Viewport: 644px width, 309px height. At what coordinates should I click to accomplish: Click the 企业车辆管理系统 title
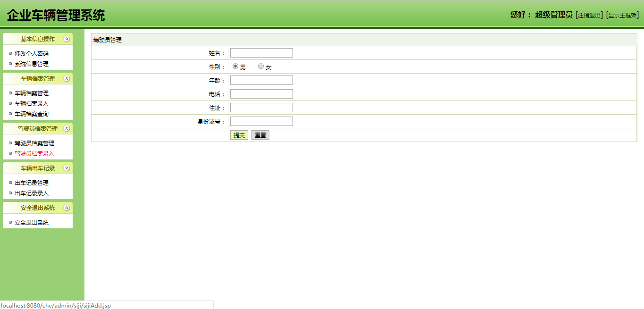[x=56, y=16]
